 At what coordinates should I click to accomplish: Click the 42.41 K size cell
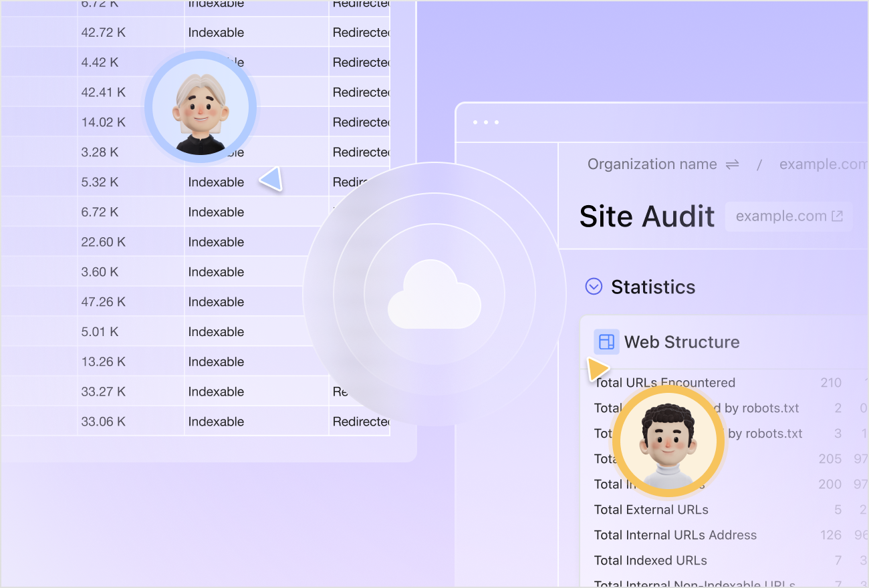tap(104, 92)
